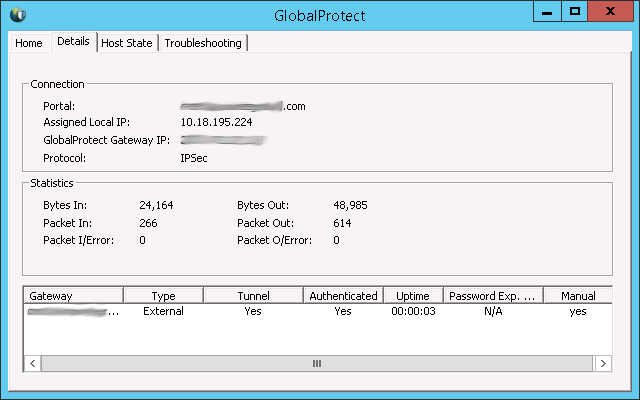Viewport: 640px width, 400px height.
Task: Open the Troubleshooting tab
Action: click(203, 43)
